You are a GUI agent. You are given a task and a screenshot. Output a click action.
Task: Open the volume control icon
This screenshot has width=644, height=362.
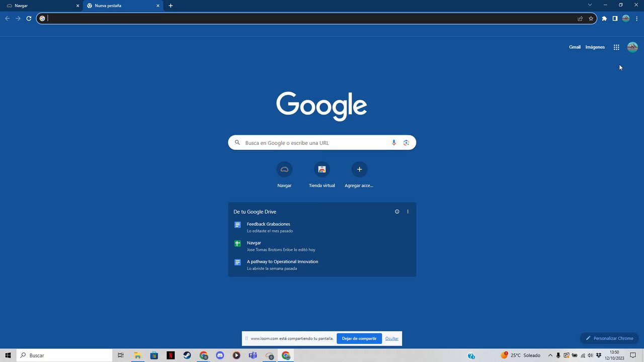click(590, 355)
